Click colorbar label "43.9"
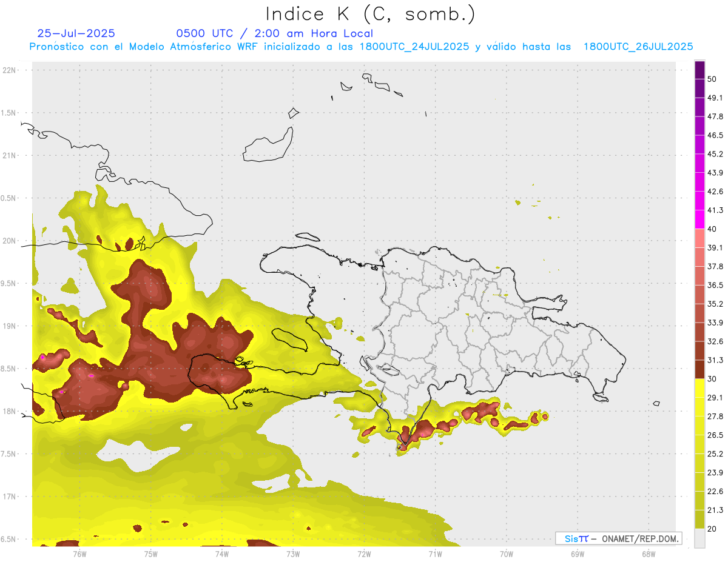This screenshot has width=728, height=562. coord(715,173)
